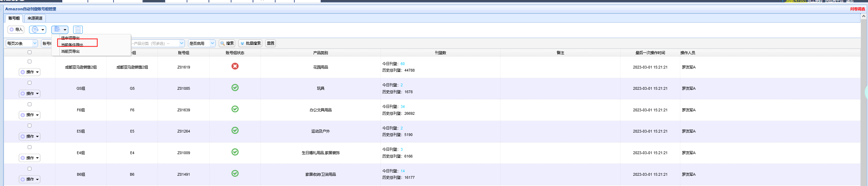Open today's listing count 60 link
The image size is (868, 186).
click(x=403, y=64)
